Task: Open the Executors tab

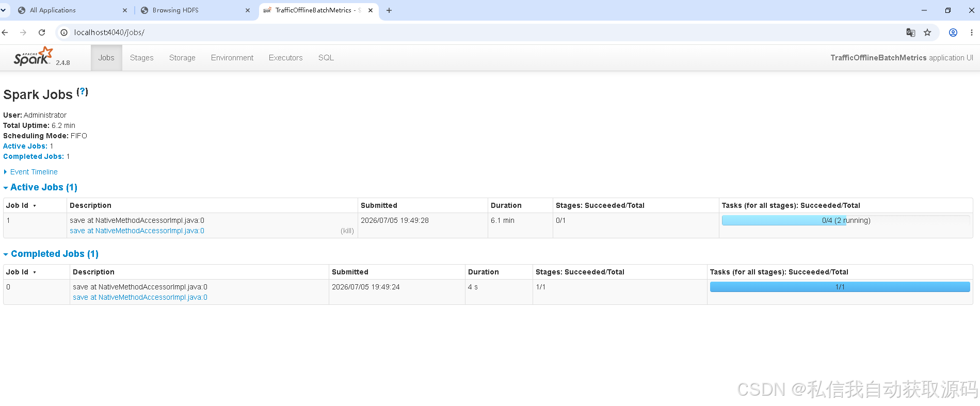Action: pyautogui.click(x=285, y=58)
